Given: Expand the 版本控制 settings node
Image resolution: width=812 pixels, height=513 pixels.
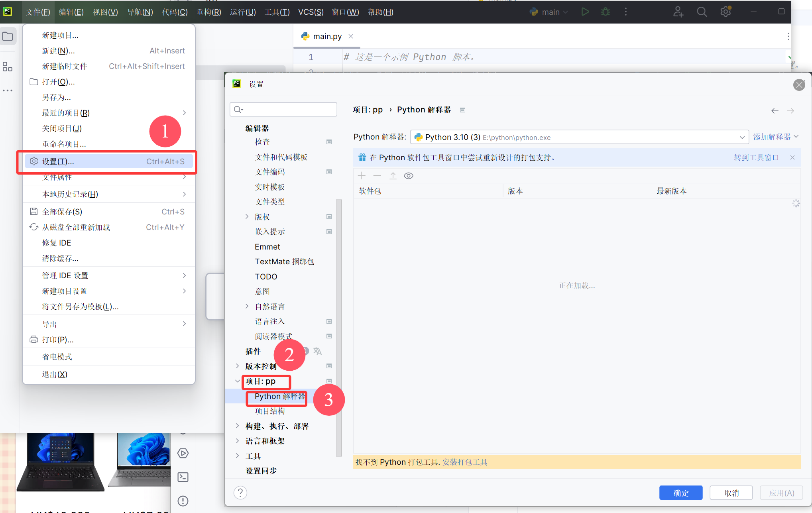Looking at the screenshot, I should [x=238, y=366].
